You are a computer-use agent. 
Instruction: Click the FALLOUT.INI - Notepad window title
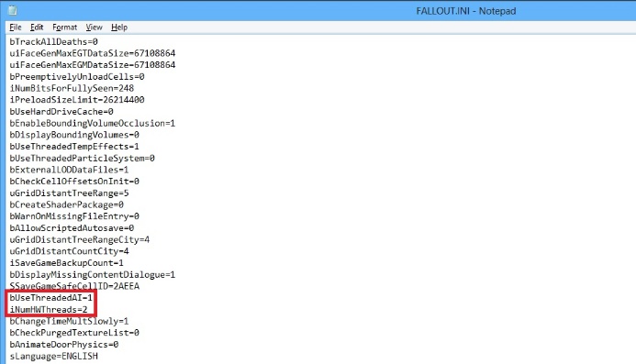point(466,11)
